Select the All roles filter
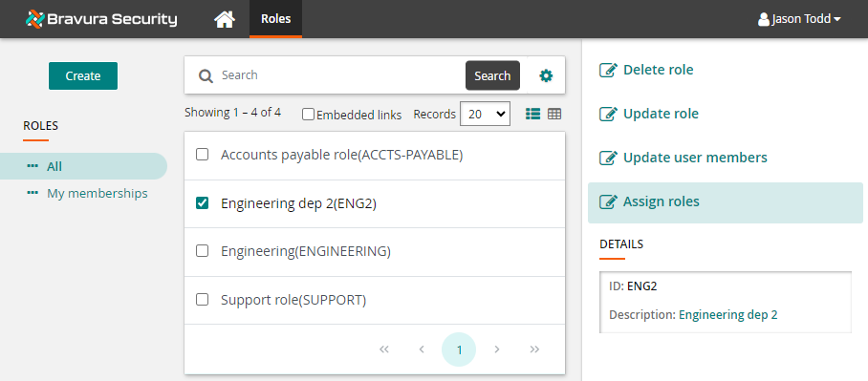Screen dimensions: 868x381 pyautogui.click(x=83, y=166)
